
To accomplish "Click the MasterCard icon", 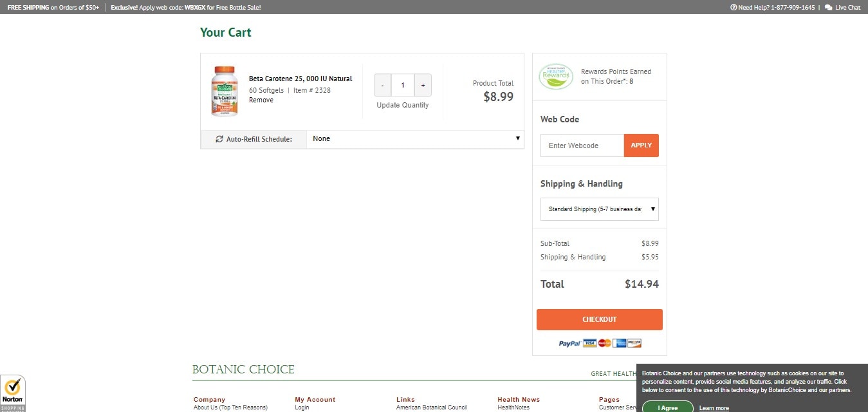I will tap(604, 343).
